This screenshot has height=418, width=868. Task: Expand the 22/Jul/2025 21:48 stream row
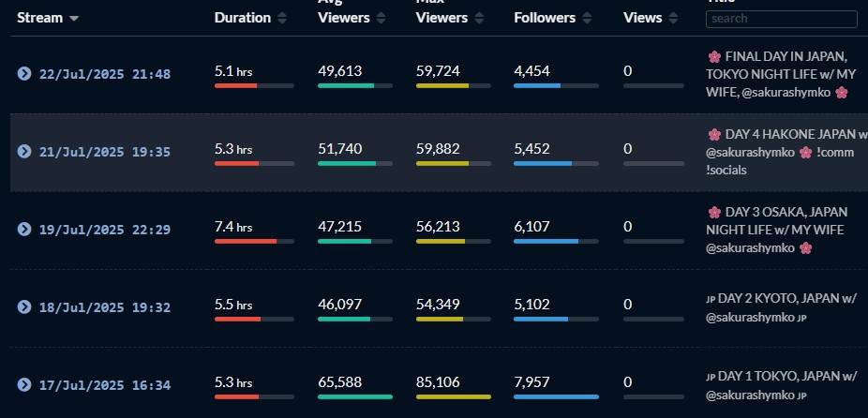coord(23,74)
